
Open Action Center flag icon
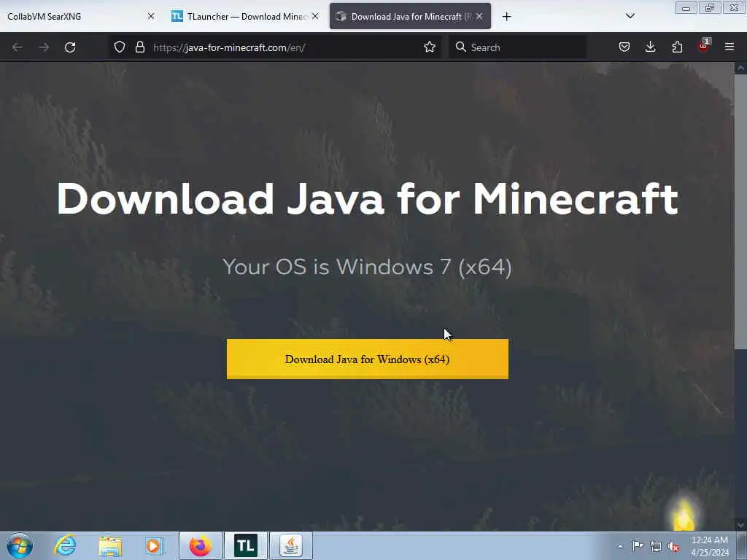click(x=638, y=545)
